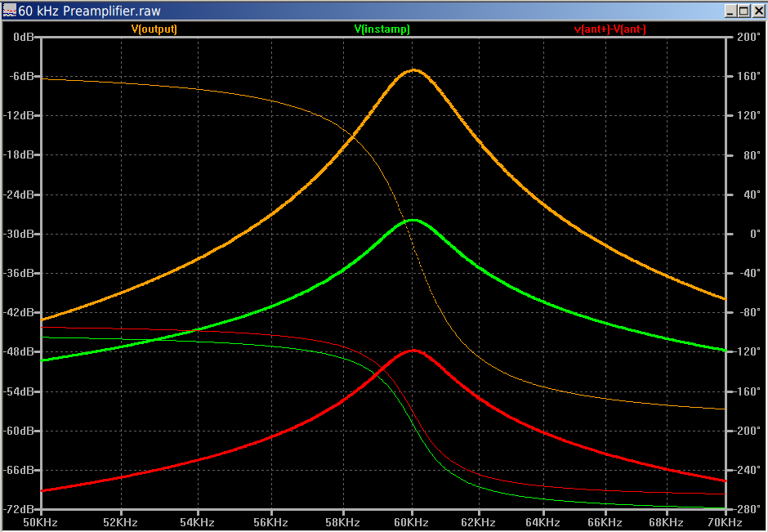Click the 200° label on phase axis
768x532 pixels.
coord(748,38)
